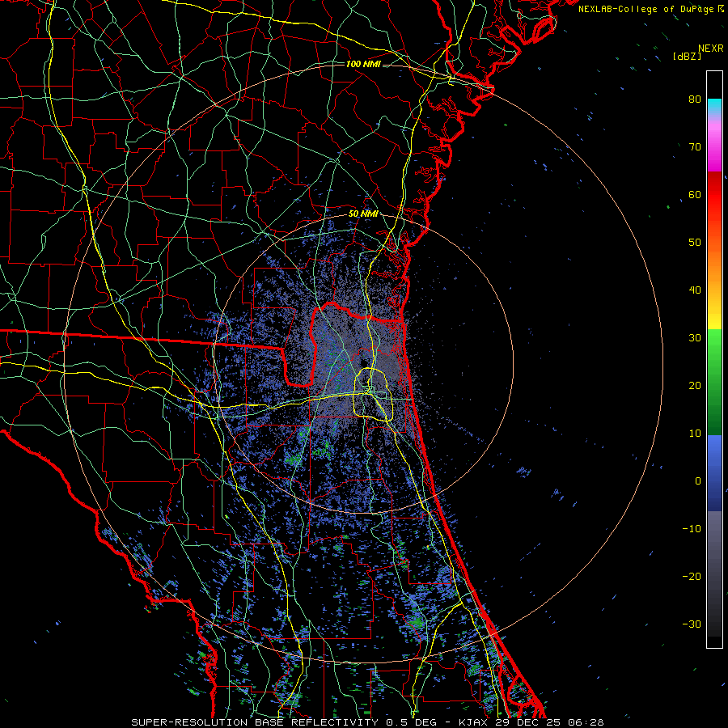Click the 50 value on the dBZ scale

(x=695, y=243)
